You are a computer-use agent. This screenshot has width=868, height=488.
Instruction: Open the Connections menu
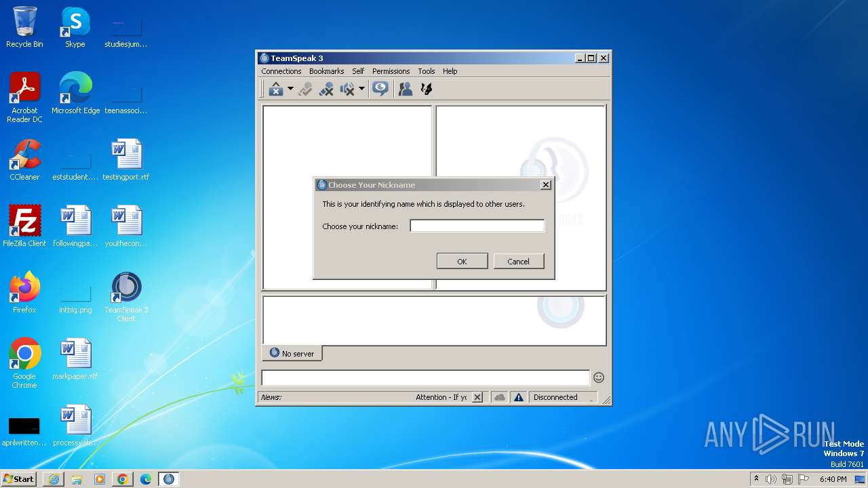[281, 71]
